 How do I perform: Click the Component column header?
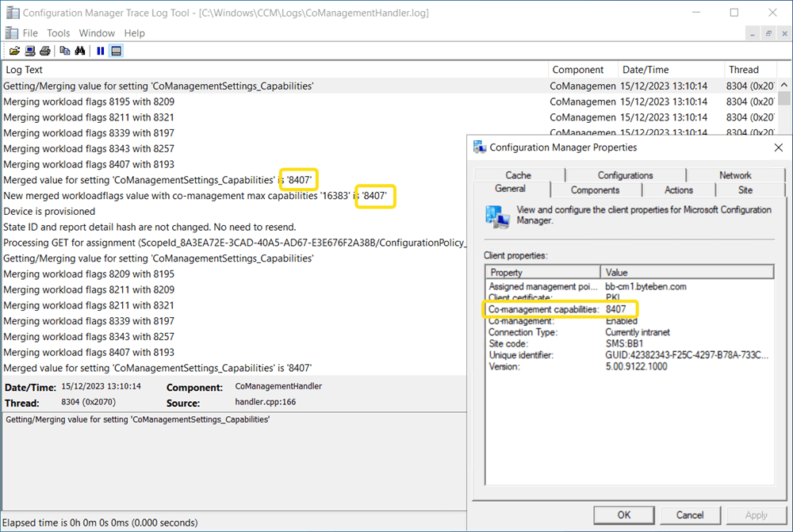point(583,70)
